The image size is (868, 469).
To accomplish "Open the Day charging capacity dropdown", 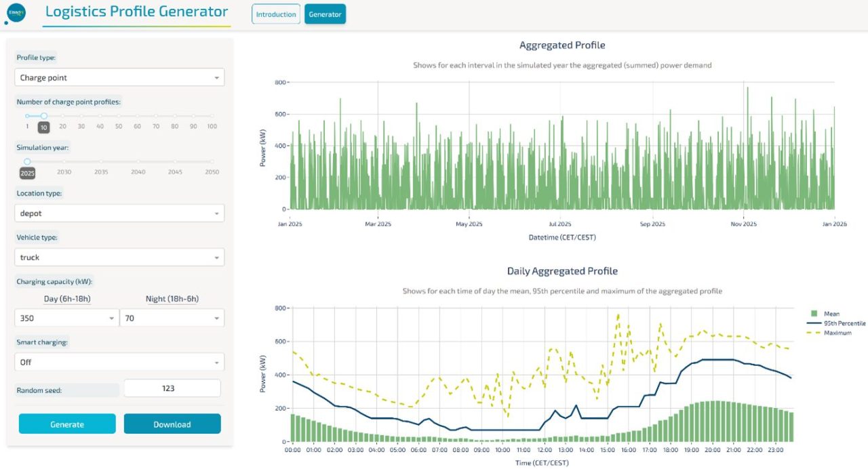I will pos(66,318).
